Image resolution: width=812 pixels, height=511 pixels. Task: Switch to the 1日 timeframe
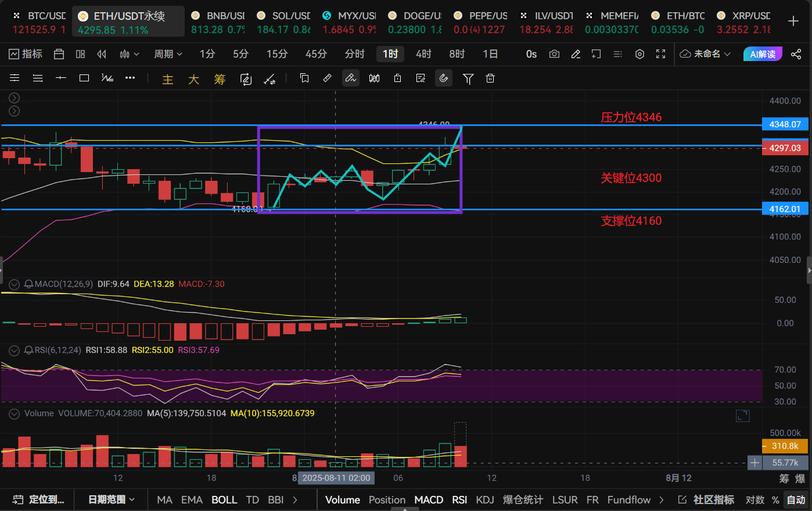490,54
